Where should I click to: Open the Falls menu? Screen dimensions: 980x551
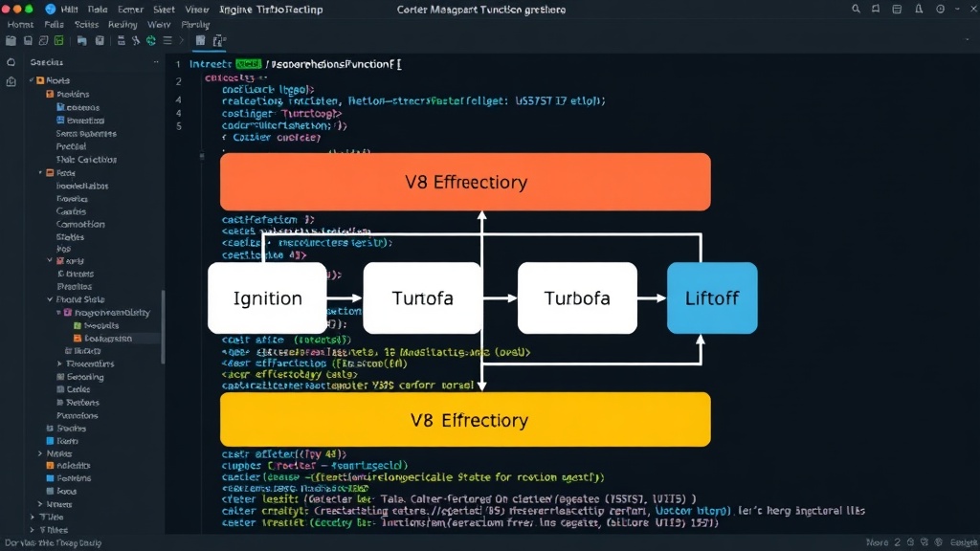(x=54, y=24)
